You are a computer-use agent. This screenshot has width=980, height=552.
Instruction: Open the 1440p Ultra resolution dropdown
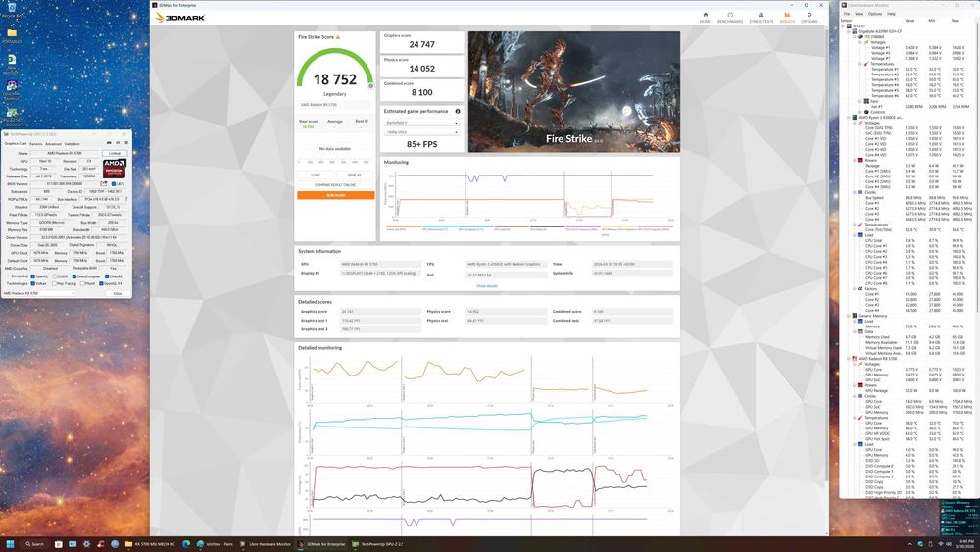421,132
